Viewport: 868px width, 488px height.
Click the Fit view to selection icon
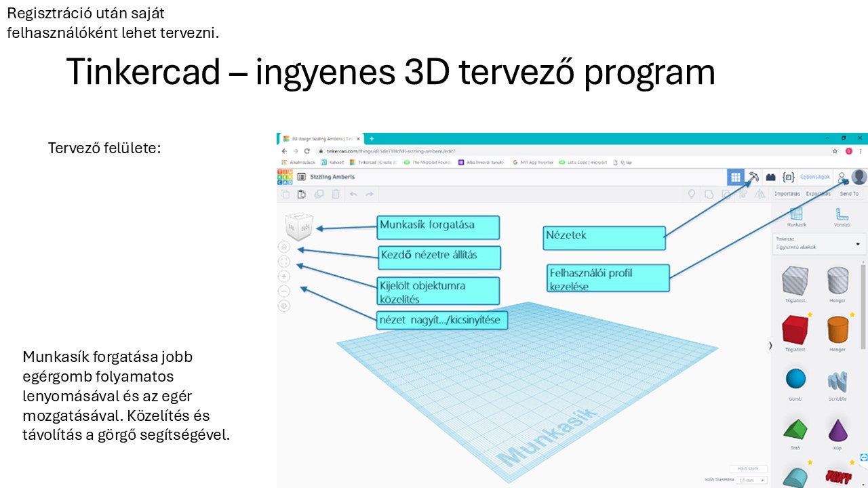click(284, 262)
